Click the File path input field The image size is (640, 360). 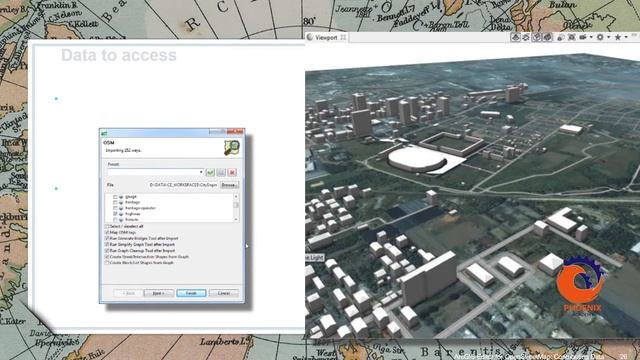pos(183,185)
